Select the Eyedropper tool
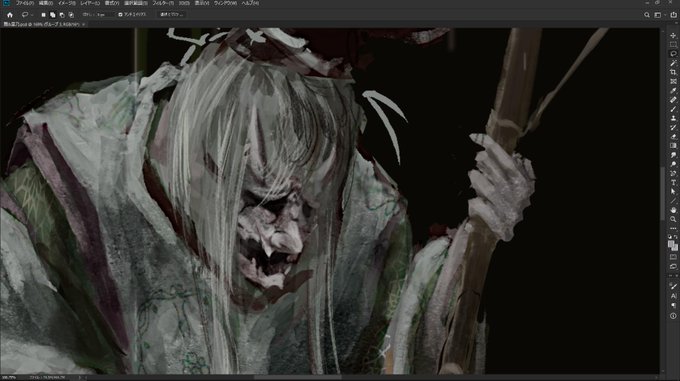Screen dimensions: 680x381 673,91
